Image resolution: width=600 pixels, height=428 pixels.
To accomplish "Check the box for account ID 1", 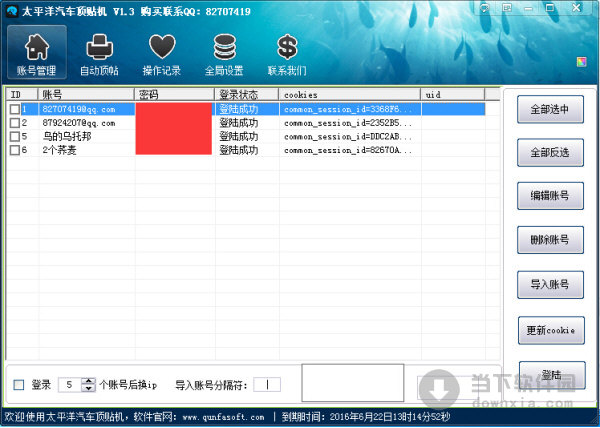I will coord(15,109).
